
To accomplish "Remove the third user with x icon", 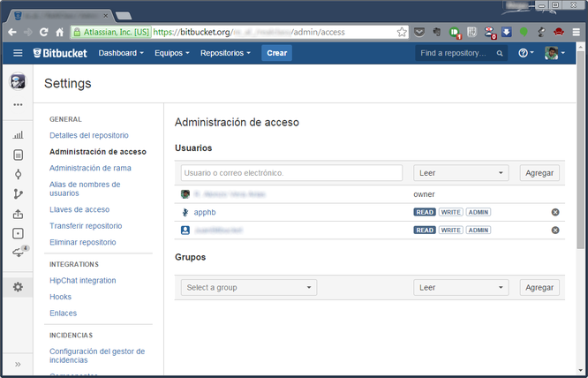I will point(555,230).
